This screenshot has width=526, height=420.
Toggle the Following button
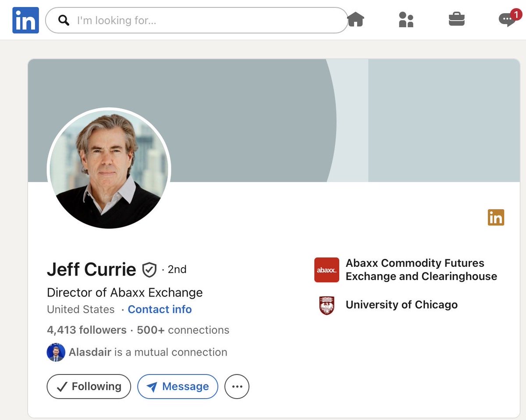click(x=89, y=386)
